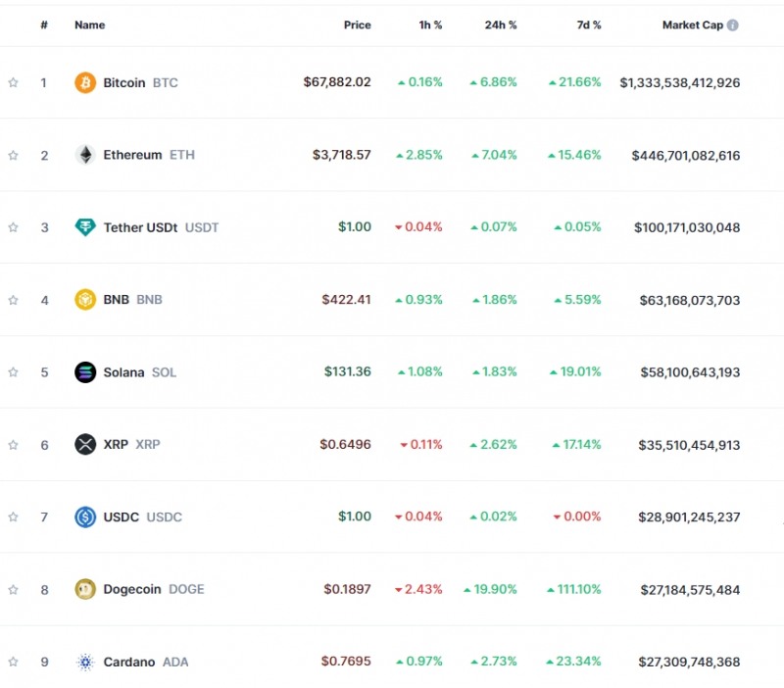Click the Ethereum logo icon
Viewport: 784px width, 688px height.
(85, 155)
